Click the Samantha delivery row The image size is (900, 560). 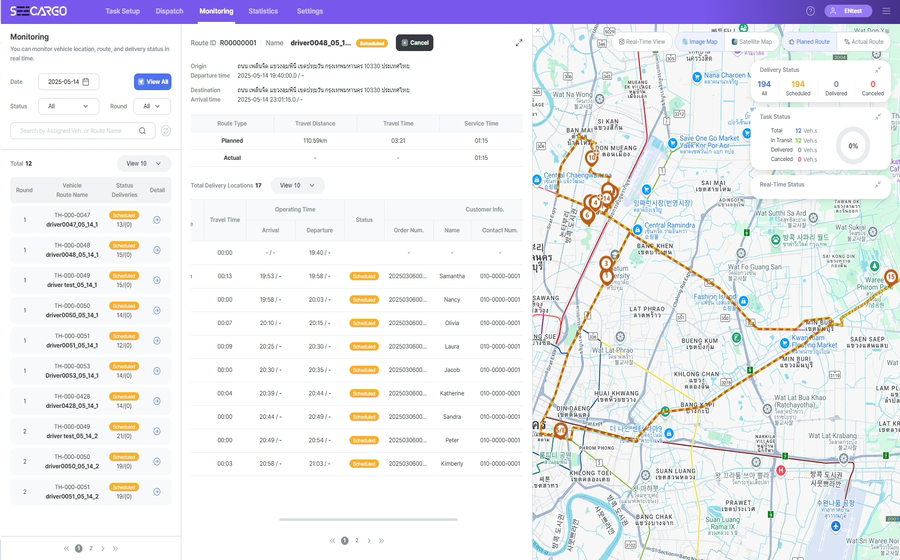click(356, 276)
